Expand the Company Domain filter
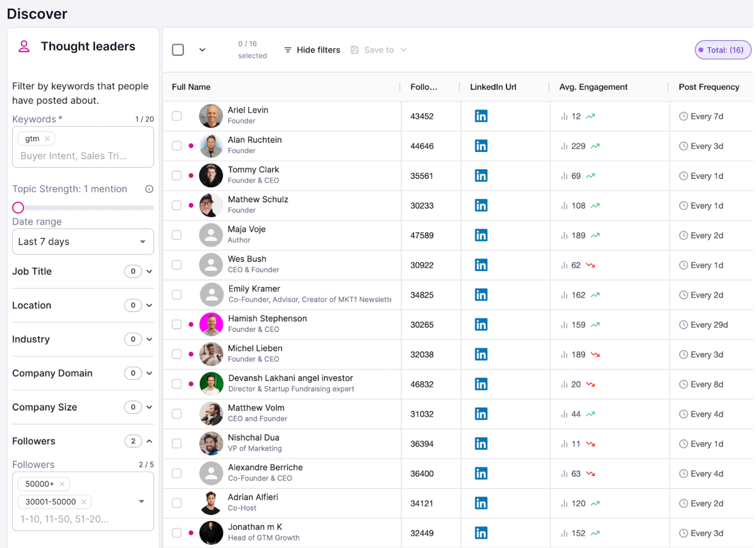 coord(149,373)
